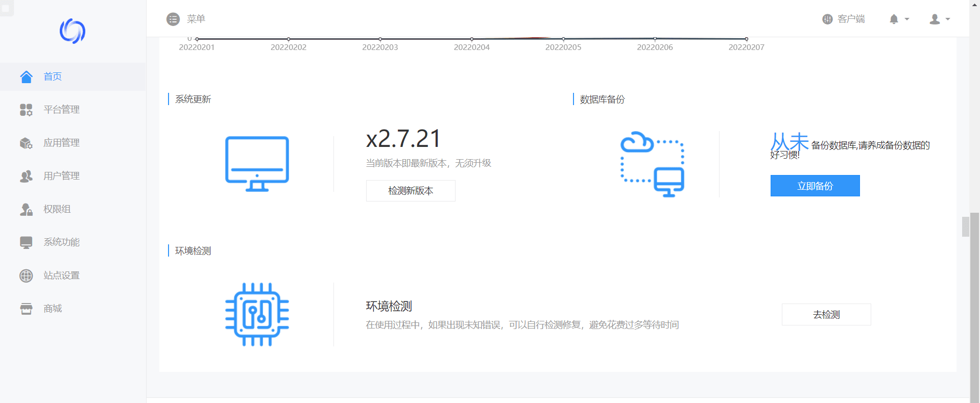The image size is (980, 403).
Task: Click the 立即备份 button
Action: pos(815,186)
